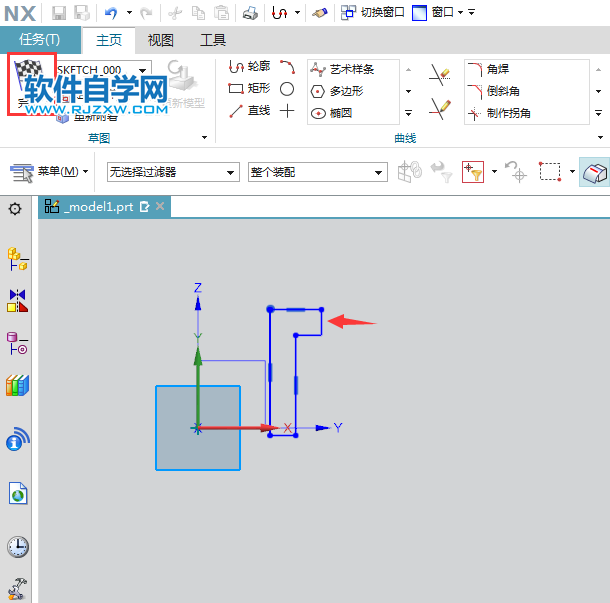The height and width of the screenshot is (603, 610).
Task: Open the Window (窗口) dropdown
Action: coord(439,13)
